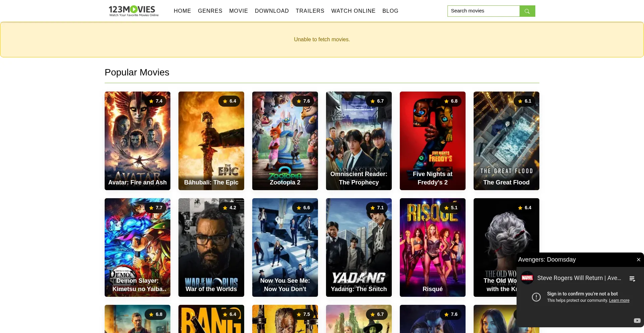Open the BANG poster card rated 6.4
The image size is (644, 333).
[211, 319]
